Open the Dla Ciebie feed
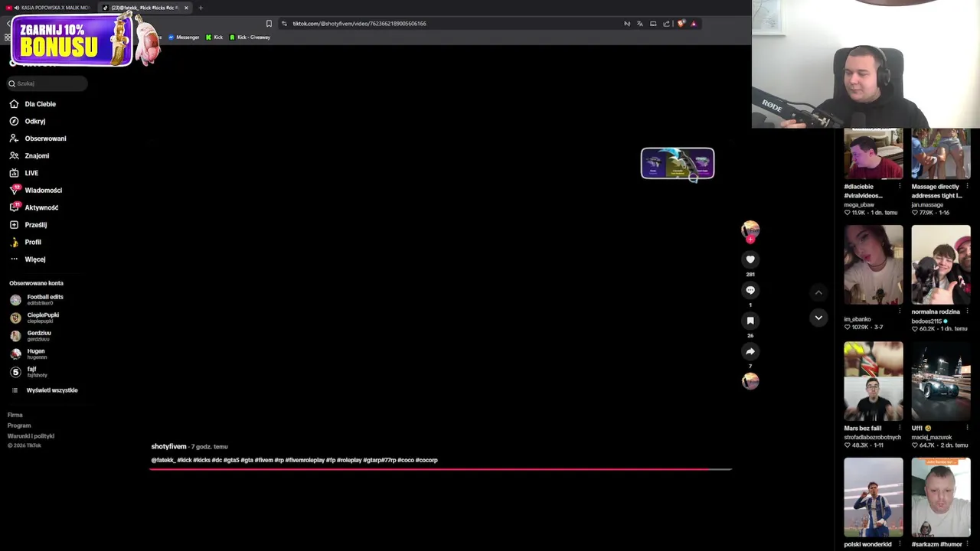 [33, 104]
